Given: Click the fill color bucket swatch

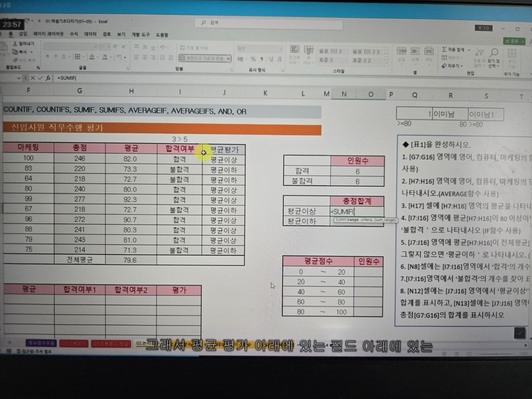Looking at the screenshot, I should [92, 57].
